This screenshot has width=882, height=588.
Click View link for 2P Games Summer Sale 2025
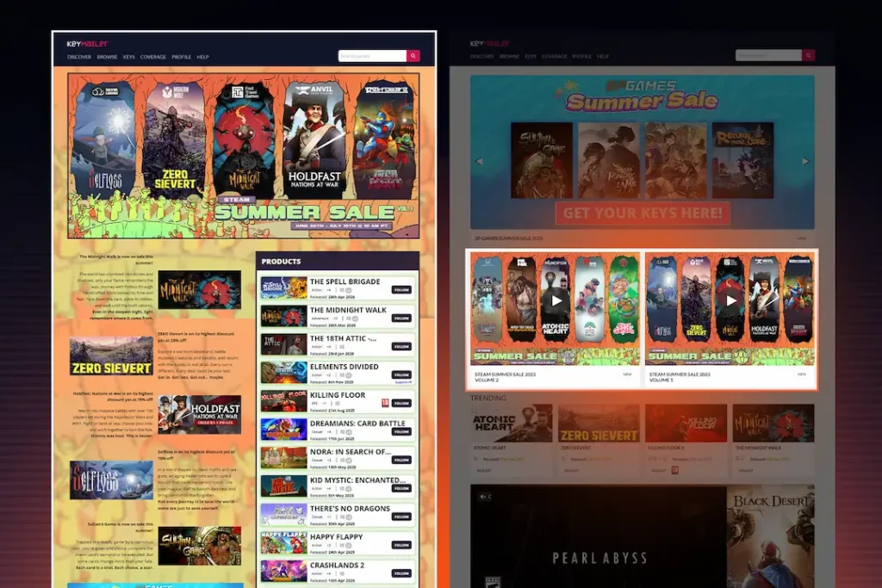pyautogui.click(x=802, y=238)
